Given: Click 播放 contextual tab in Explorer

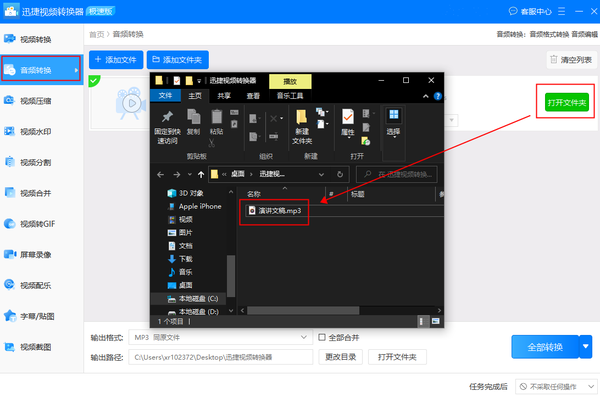Looking at the screenshot, I should pos(290,81).
